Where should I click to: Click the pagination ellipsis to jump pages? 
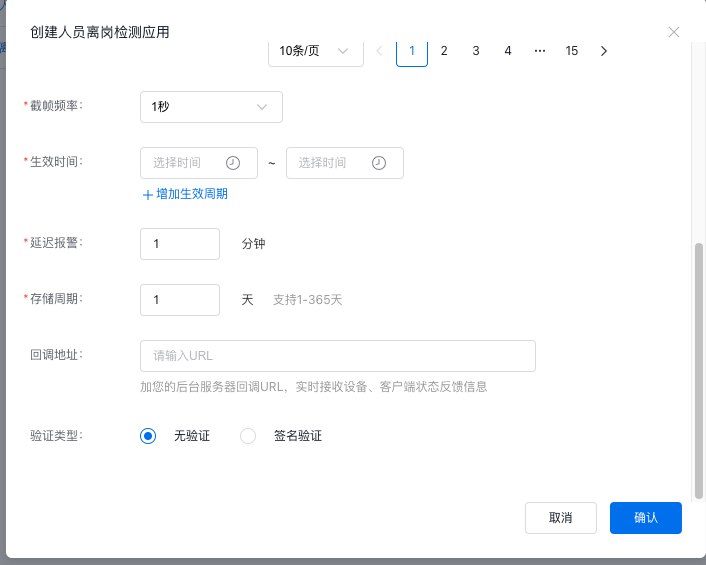pyautogui.click(x=540, y=51)
